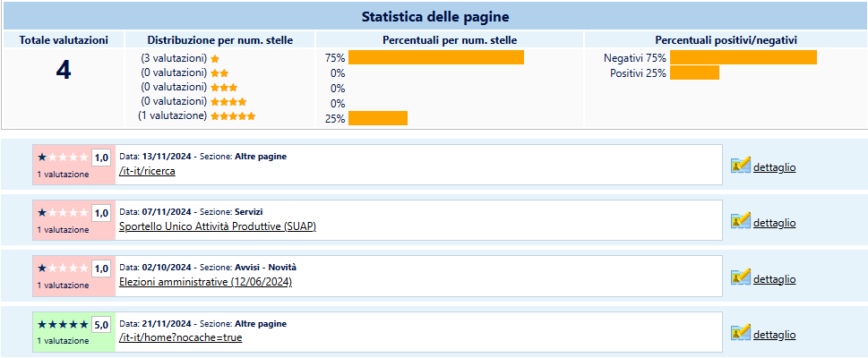Click dettaglio link for 02/10/2024 entry
The image size is (868, 358).
774,279
